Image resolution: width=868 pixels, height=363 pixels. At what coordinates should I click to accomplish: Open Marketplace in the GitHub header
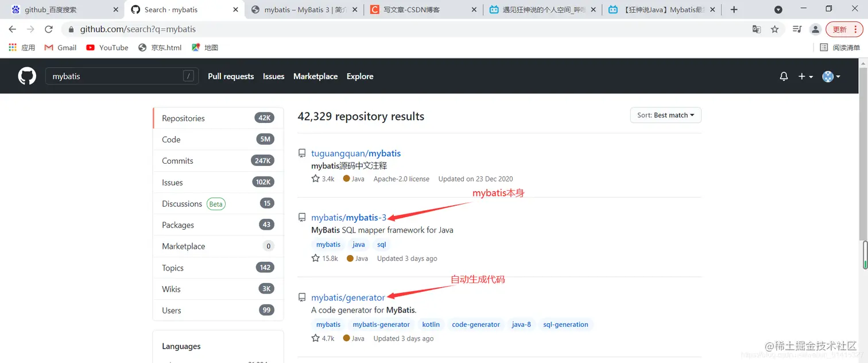[x=315, y=76]
